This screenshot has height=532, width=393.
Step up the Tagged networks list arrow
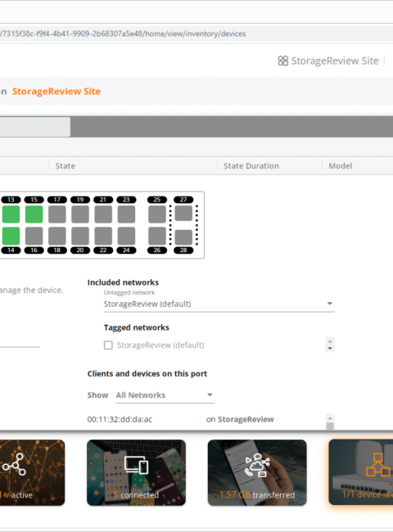(x=330, y=341)
